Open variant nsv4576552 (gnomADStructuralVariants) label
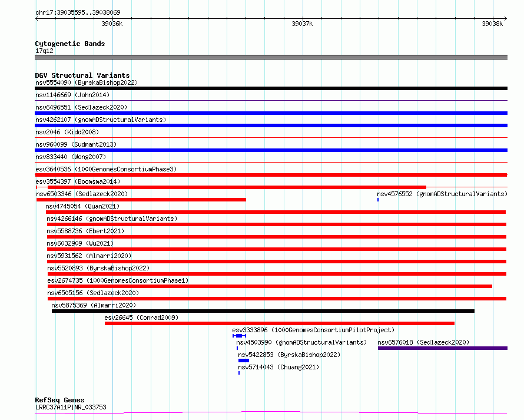The height and width of the screenshot is (420, 524). [x=442, y=194]
